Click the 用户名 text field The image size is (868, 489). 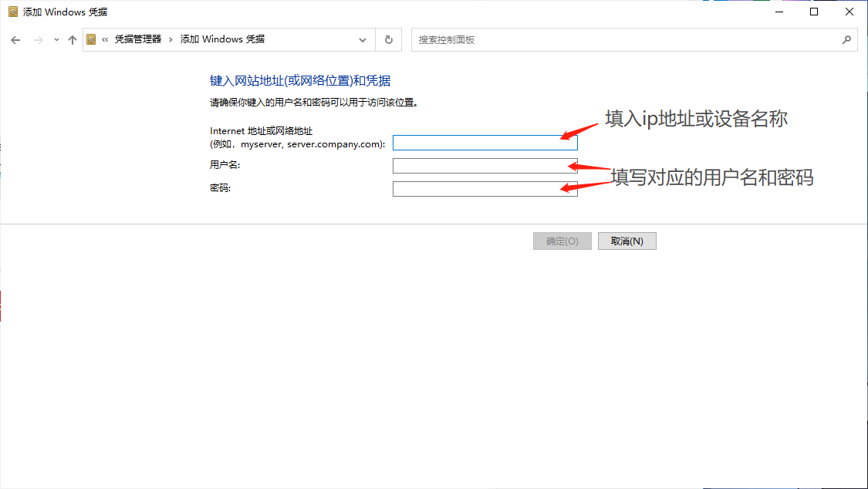point(485,166)
